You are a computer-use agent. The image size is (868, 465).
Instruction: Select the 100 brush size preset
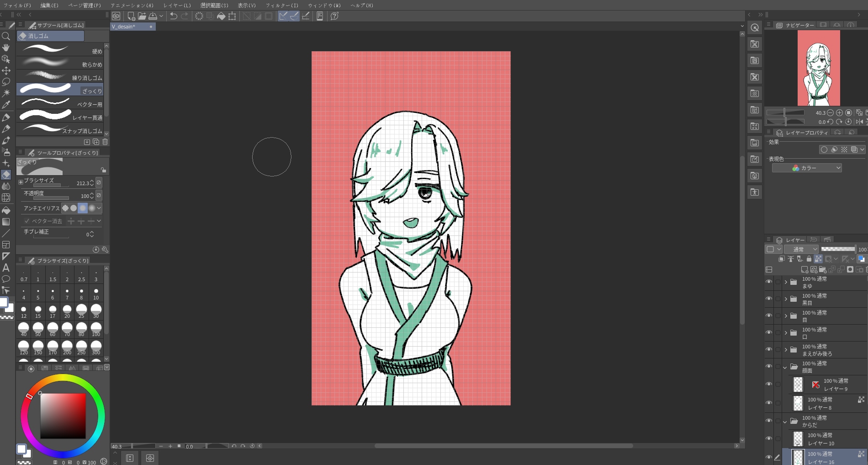95,327
